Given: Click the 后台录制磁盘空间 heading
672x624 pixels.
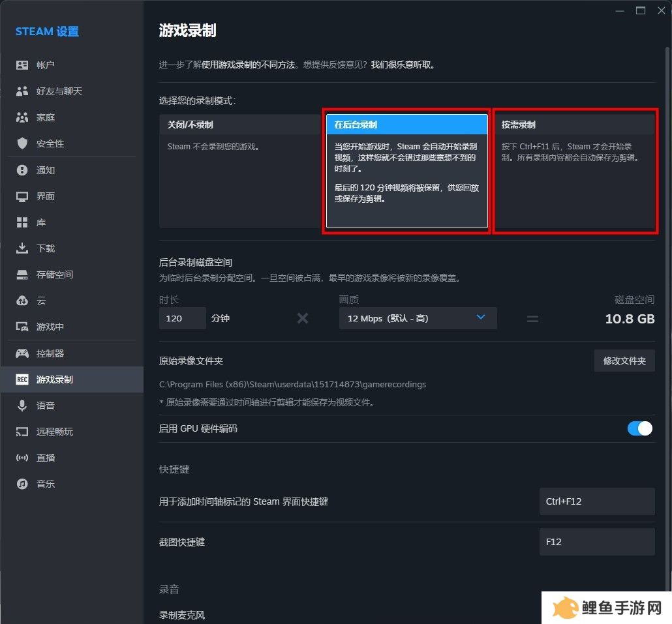Looking at the screenshot, I should (x=196, y=262).
